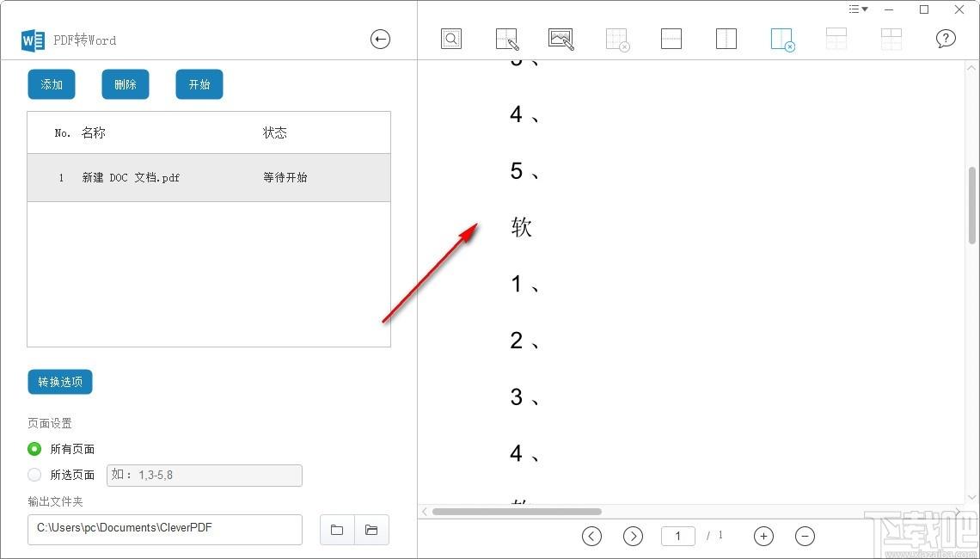The image size is (980, 559).
Task: Minimize the window
Action: pyautogui.click(x=889, y=9)
